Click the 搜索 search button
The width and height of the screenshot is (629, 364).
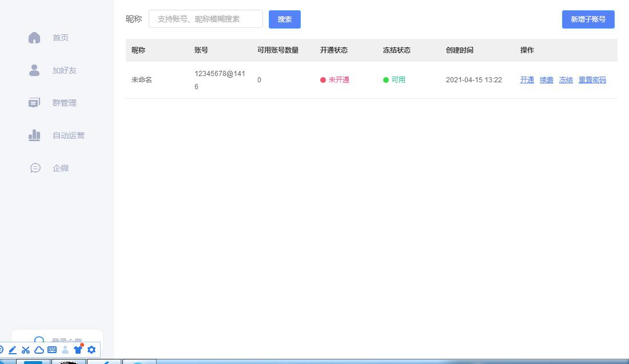point(284,19)
